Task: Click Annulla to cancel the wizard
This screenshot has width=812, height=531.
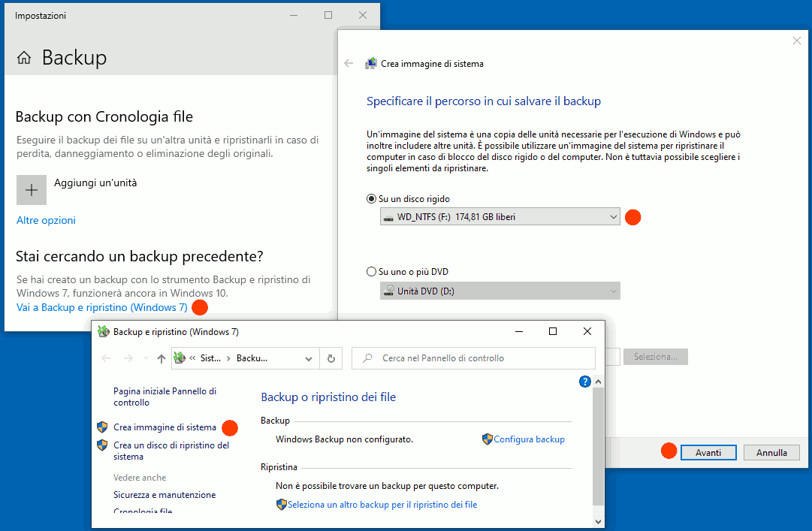Action: (771, 452)
